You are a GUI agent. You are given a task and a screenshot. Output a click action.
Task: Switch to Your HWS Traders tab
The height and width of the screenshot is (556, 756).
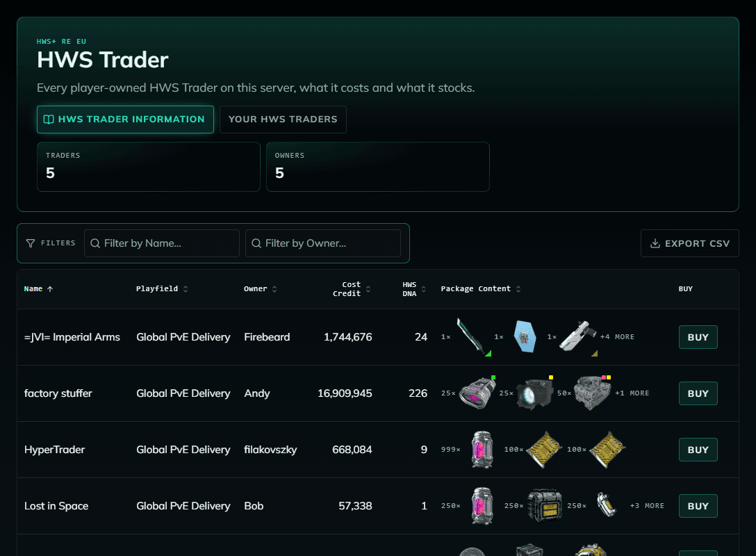[x=283, y=119]
